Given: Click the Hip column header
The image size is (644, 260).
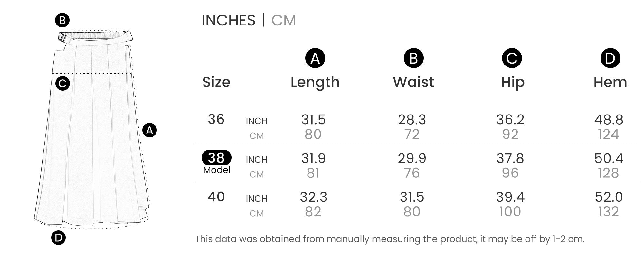Looking at the screenshot, I should pyautogui.click(x=513, y=82).
